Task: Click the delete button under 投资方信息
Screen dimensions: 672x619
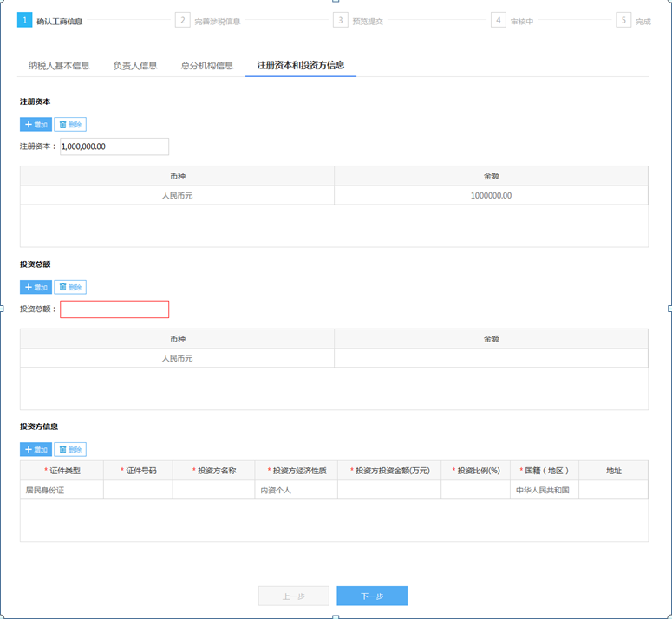Action: [70, 450]
